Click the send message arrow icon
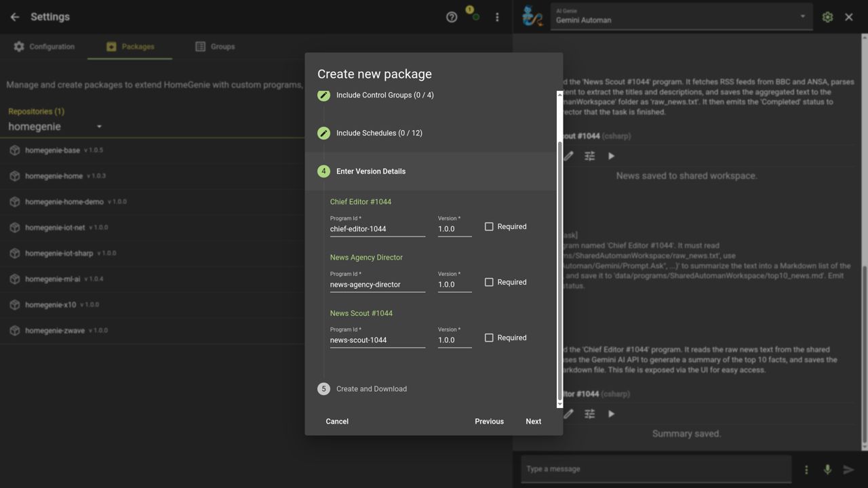Screen dimensions: 868x488 [848, 469]
